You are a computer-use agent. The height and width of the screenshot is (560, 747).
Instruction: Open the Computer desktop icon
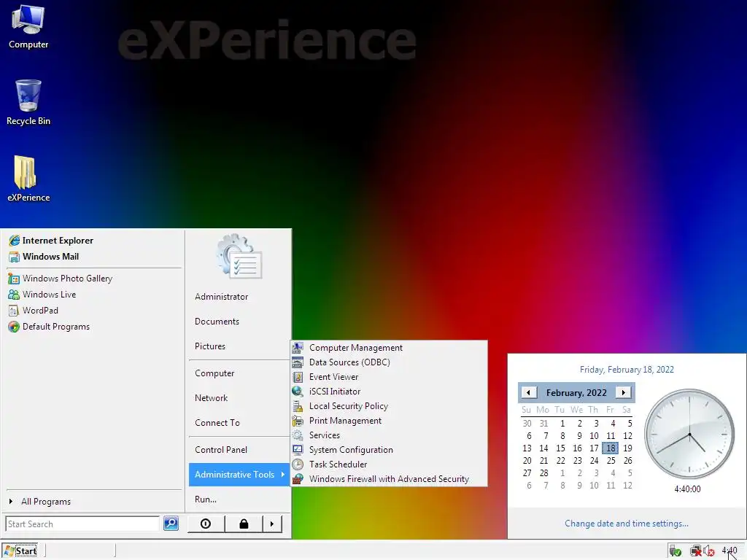coord(28,27)
